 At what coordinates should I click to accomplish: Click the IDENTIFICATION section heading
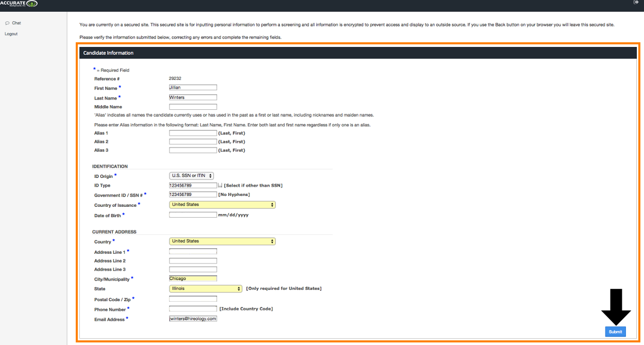[x=110, y=167]
